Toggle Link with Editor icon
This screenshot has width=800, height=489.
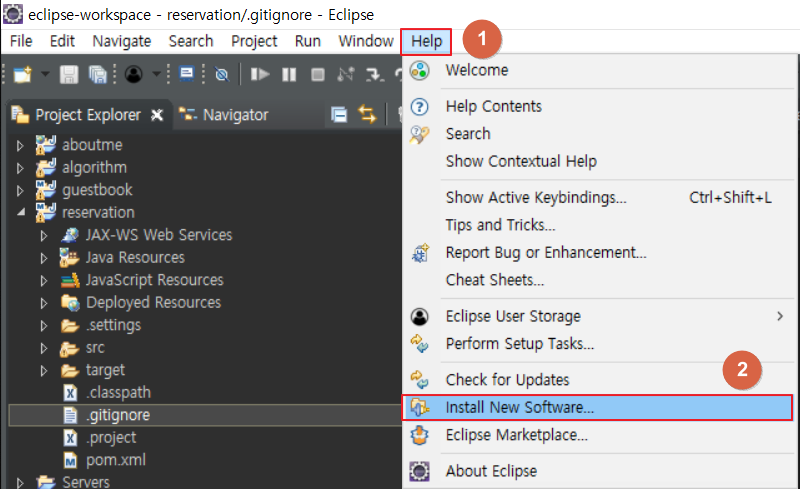(x=367, y=114)
